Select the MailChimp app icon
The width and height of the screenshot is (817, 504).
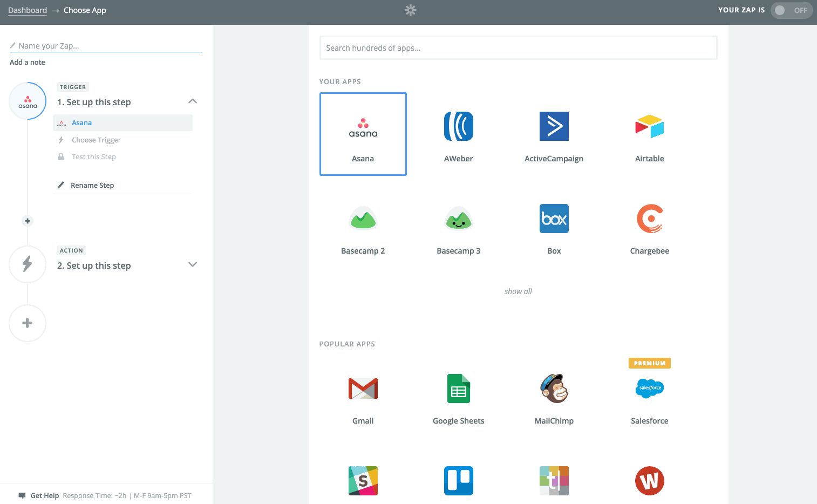coord(554,389)
